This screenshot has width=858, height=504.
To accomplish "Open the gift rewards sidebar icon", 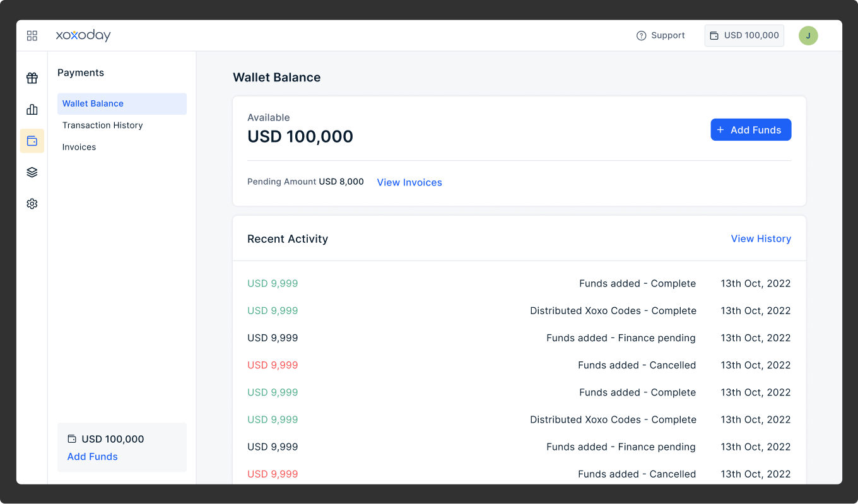I will pyautogui.click(x=32, y=78).
